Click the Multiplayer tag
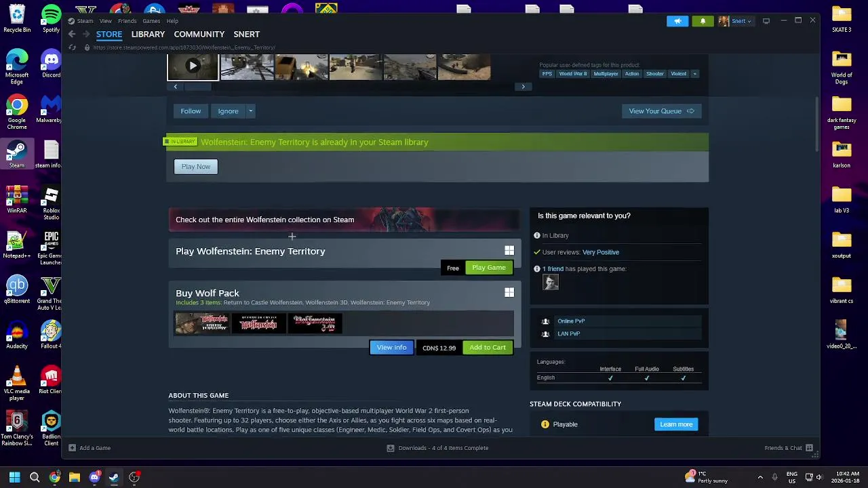Viewport: 868px width, 488px height. click(x=606, y=74)
